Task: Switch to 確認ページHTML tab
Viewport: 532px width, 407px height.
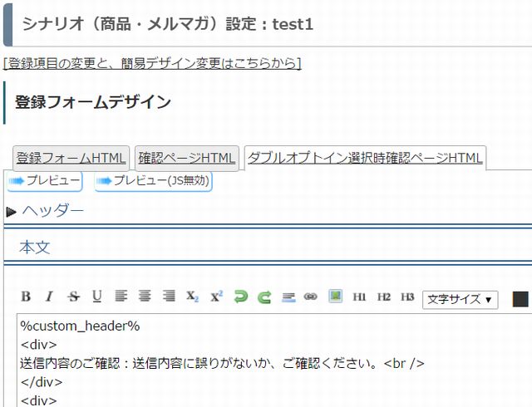Action: [187, 158]
